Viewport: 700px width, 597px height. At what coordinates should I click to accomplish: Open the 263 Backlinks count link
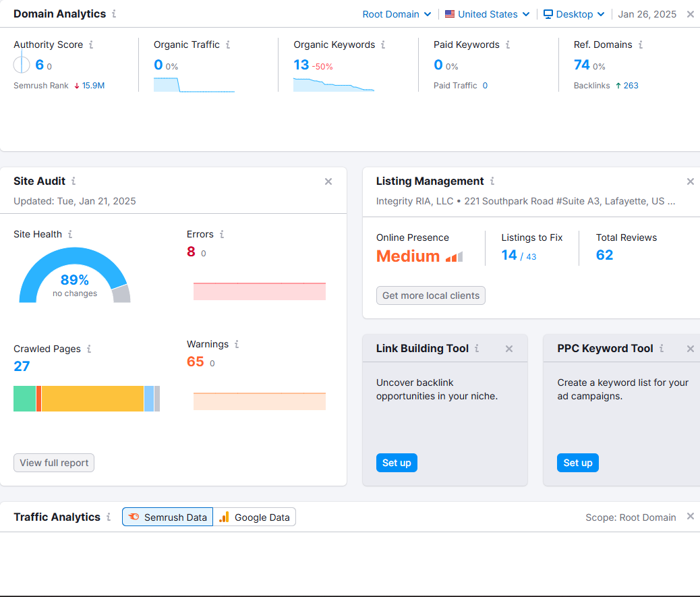(631, 86)
